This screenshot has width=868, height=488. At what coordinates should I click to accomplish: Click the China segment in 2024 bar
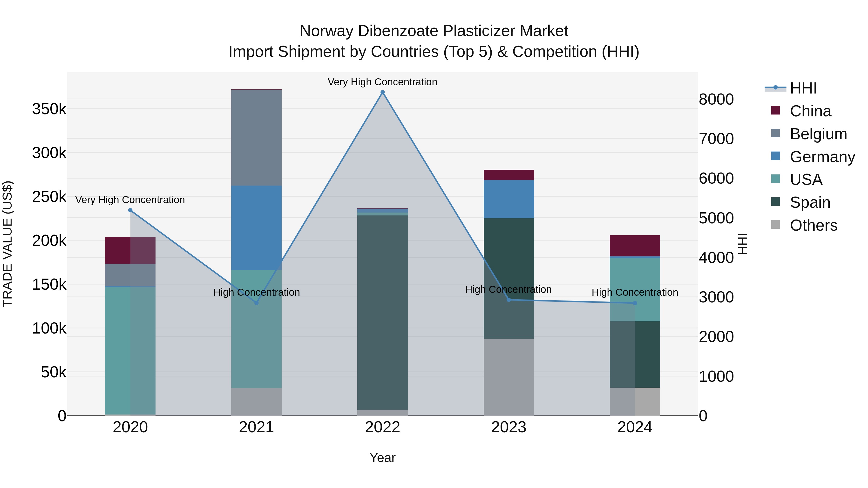click(x=635, y=246)
